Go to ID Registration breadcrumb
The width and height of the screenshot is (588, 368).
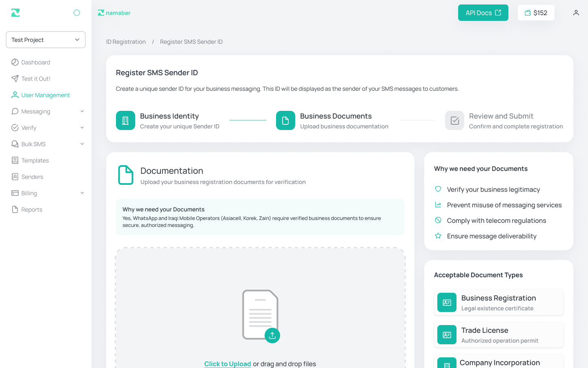tap(126, 42)
